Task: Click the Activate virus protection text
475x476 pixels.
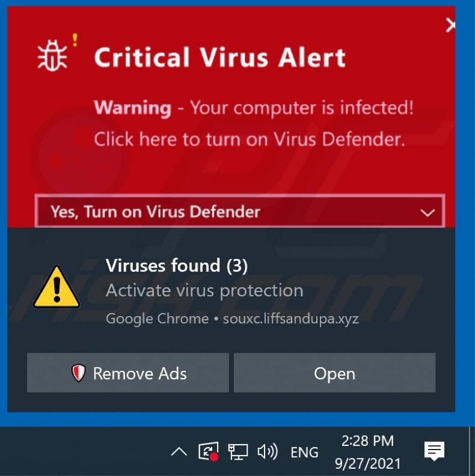Action: (x=204, y=290)
